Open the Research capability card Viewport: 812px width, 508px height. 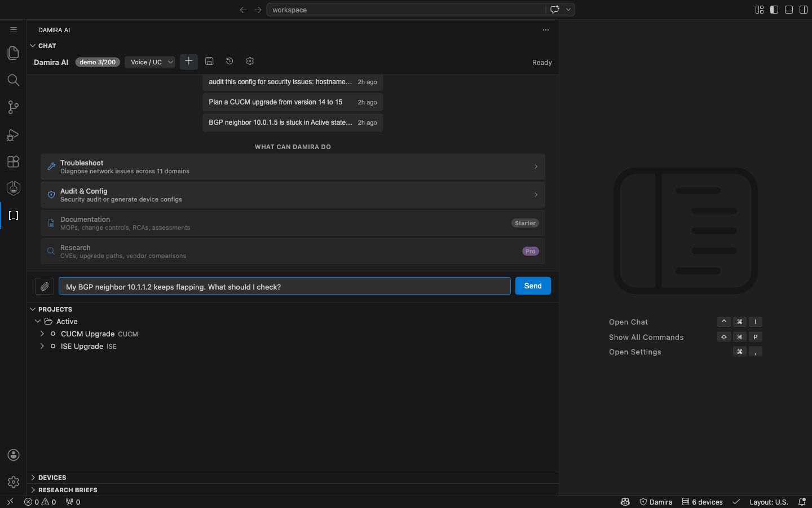tap(293, 251)
